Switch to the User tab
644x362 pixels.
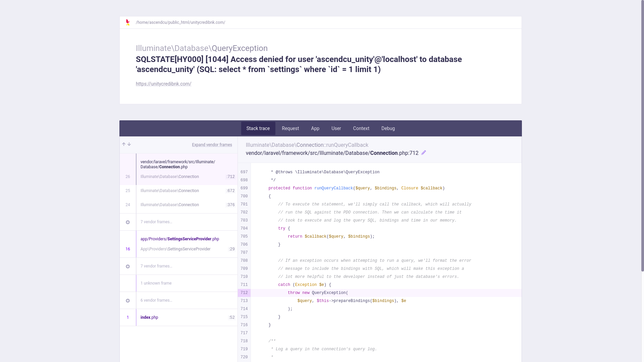pyautogui.click(x=336, y=128)
